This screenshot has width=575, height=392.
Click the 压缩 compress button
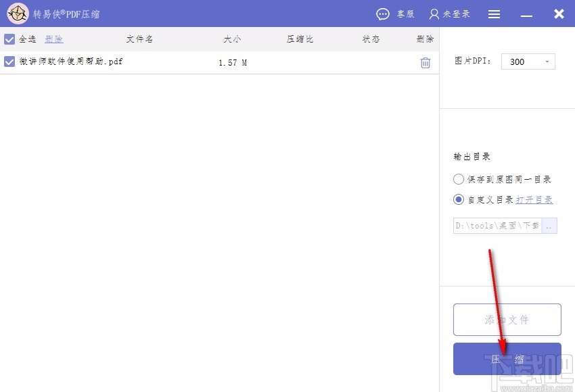[x=507, y=359]
